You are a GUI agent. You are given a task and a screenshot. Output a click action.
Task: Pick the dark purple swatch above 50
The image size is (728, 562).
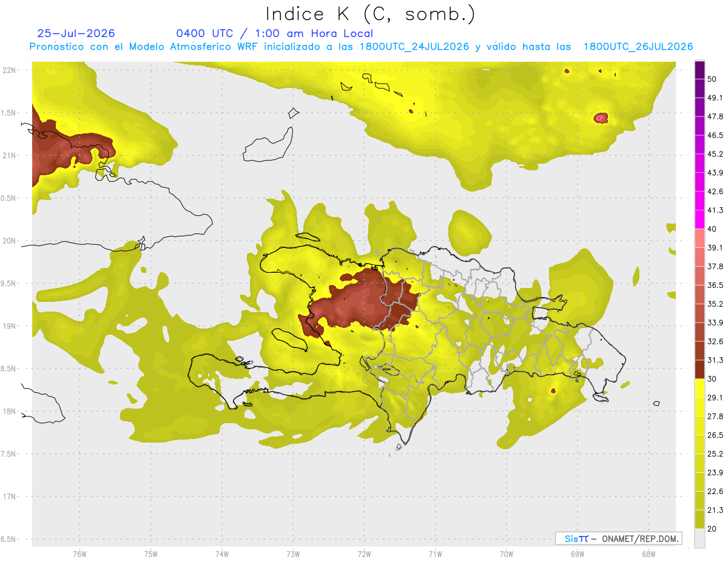pos(699,70)
